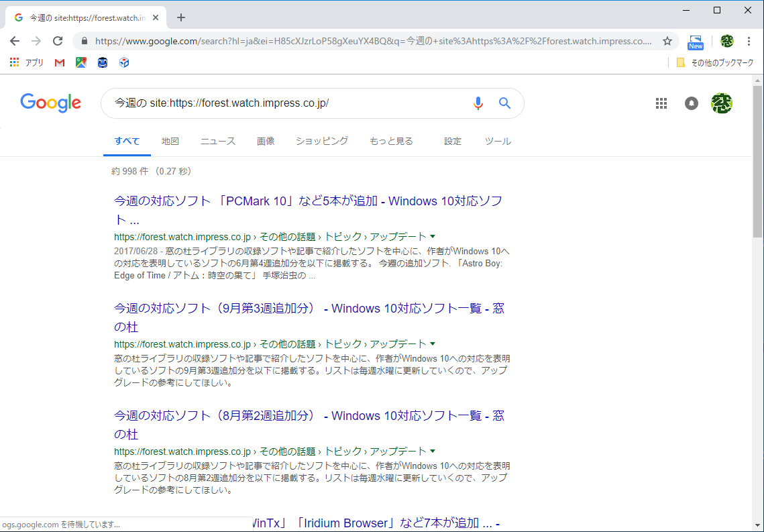Screen dimensions: 764x532
Task: Click the Google account avatar
Action: pyautogui.click(x=722, y=103)
